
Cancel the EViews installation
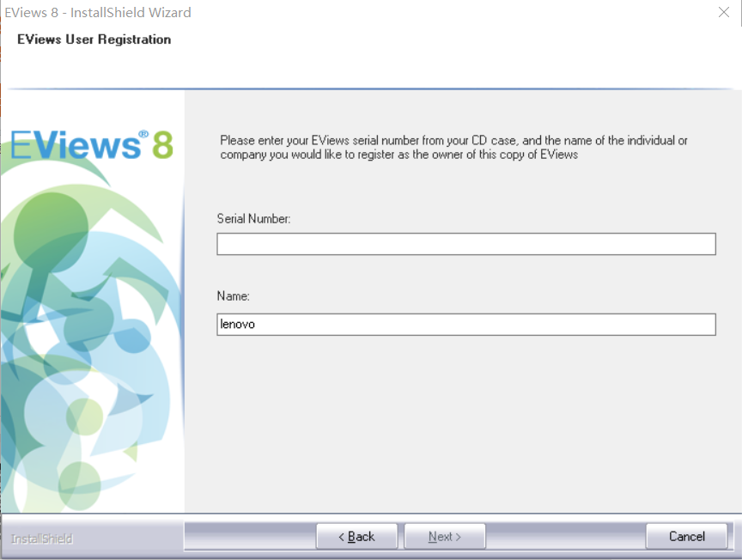[687, 536]
